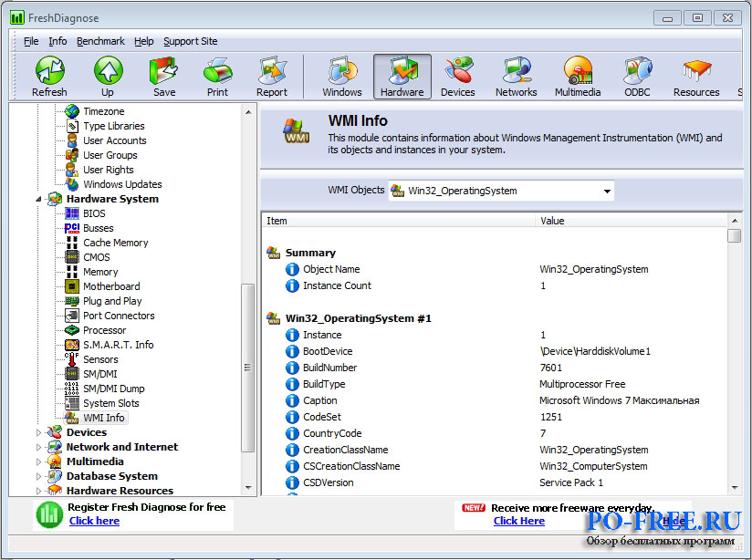752x560 pixels.
Task: Select the CountryCode row
Action: point(495,433)
